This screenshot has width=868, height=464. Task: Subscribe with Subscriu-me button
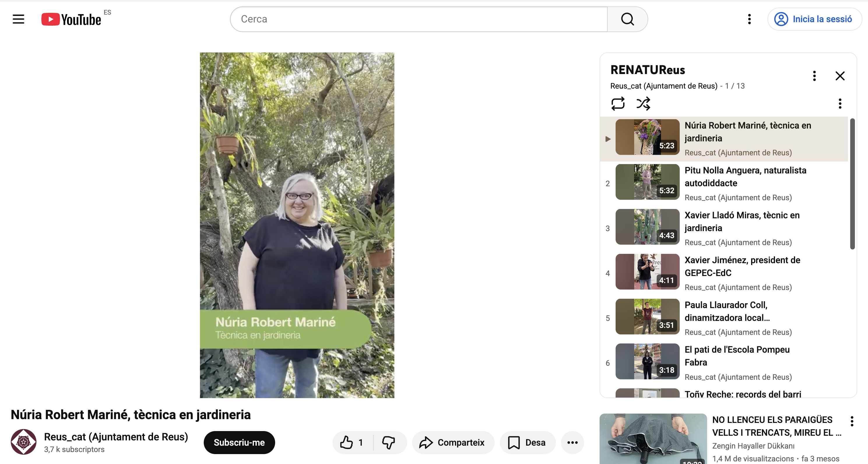click(239, 442)
